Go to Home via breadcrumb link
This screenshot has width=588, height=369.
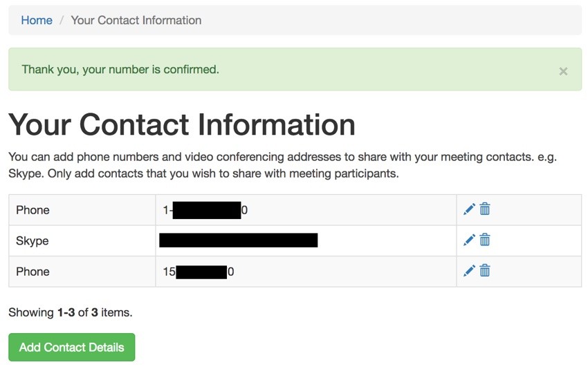point(37,20)
